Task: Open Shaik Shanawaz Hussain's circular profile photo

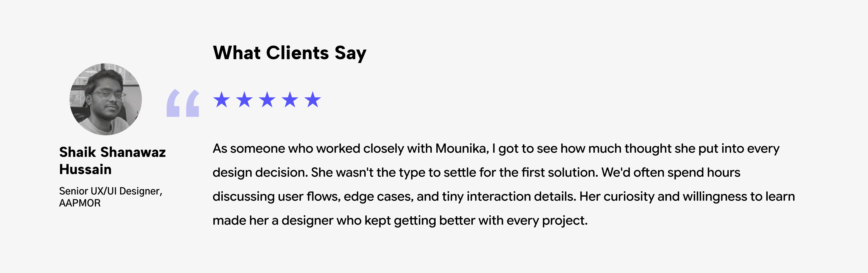Action: pyautogui.click(x=106, y=99)
